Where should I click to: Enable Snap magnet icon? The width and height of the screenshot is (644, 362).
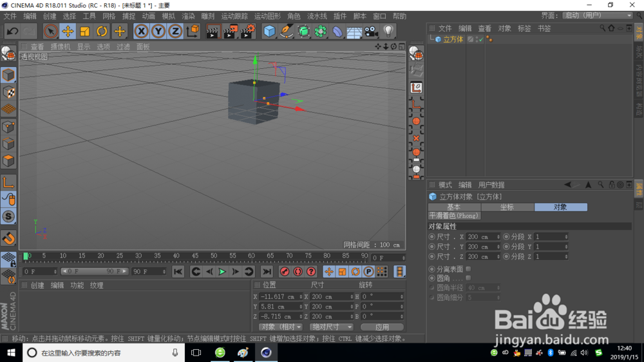pos(8,238)
